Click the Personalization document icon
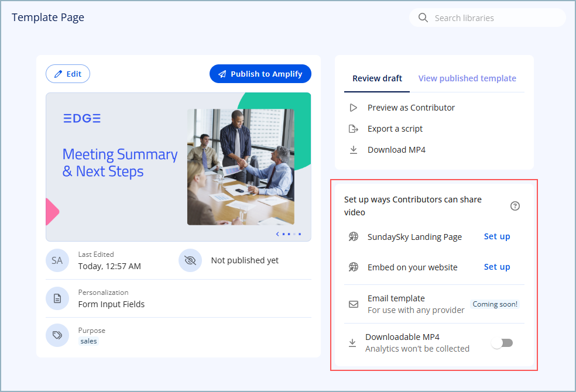The width and height of the screenshot is (576, 392). [x=57, y=298]
